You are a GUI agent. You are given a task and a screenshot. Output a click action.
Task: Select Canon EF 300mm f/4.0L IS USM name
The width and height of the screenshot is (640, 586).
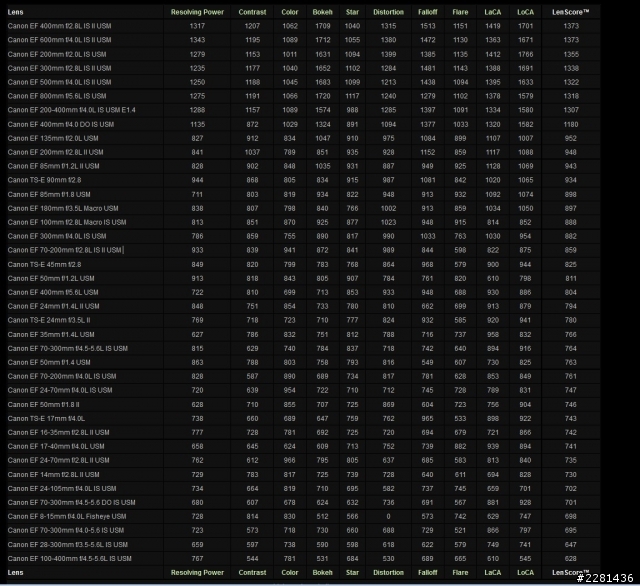[x=57, y=236]
